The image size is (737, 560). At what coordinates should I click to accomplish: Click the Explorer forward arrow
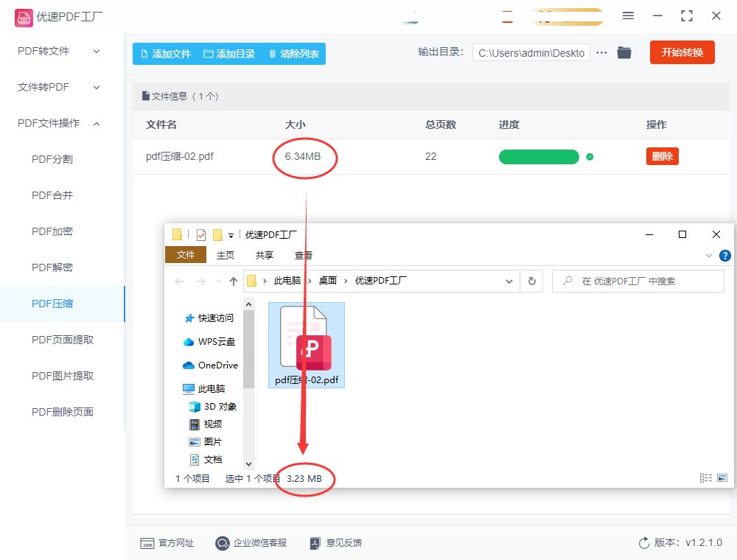(x=200, y=281)
